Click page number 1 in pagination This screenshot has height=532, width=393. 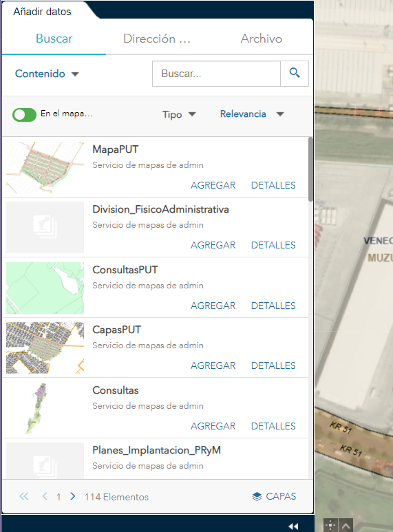click(x=59, y=497)
